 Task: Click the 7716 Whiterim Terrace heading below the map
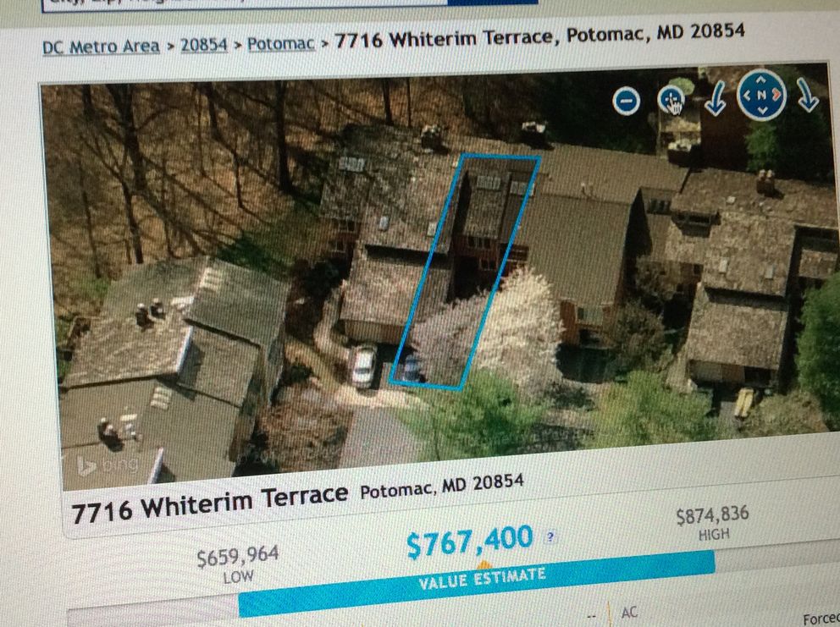coord(209,503)
